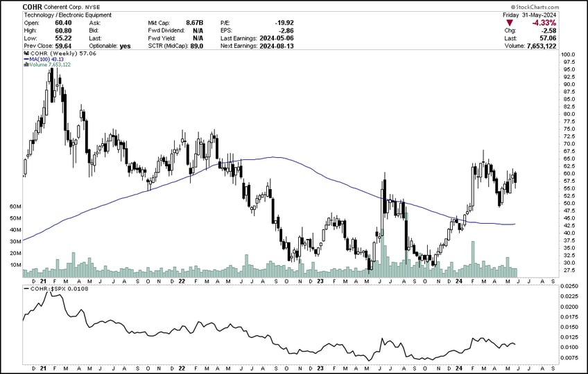Click 0.0150 on relative strength axis
This screenshot has height=374, width=588.
coord(569,327)
